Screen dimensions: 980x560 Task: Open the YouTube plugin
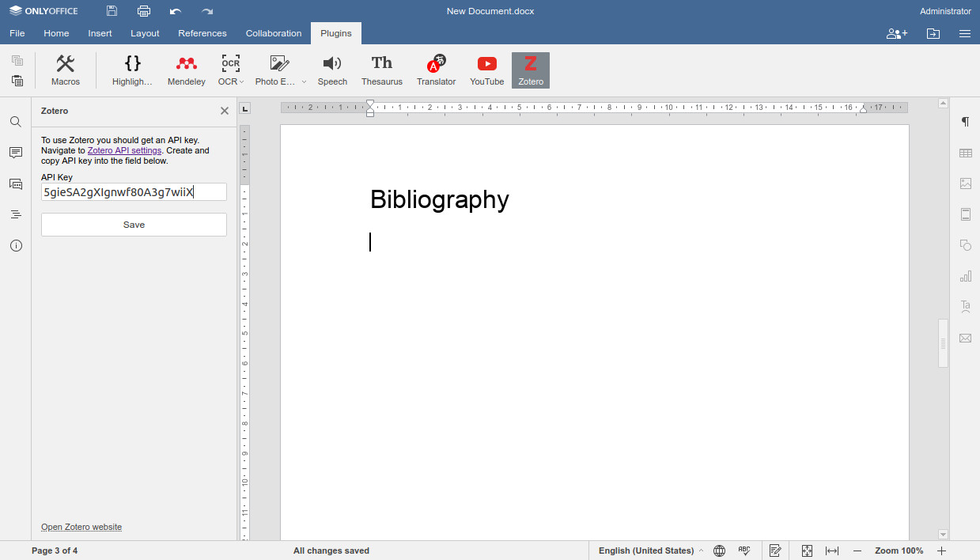click(x=487, y=70)
